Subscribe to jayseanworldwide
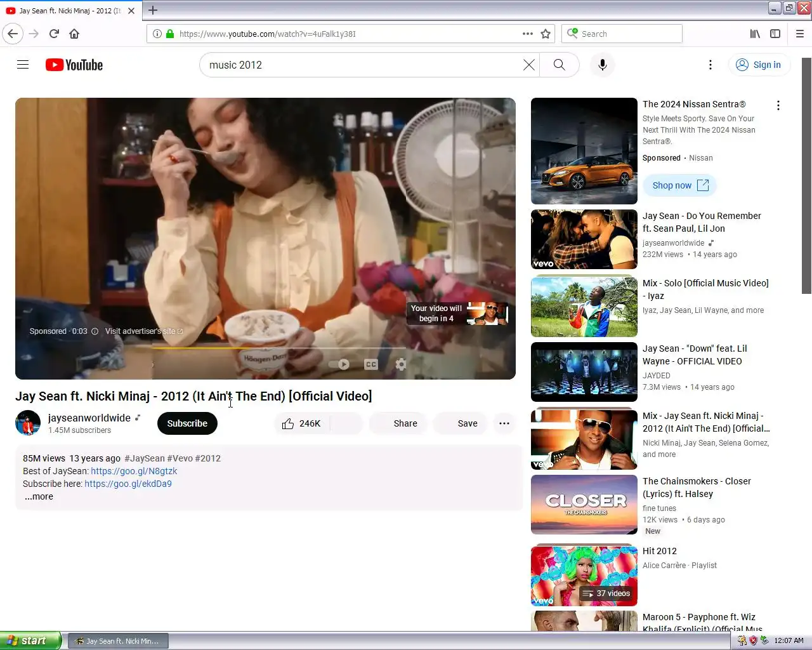The image size is (812, 650). click(187, 423)
